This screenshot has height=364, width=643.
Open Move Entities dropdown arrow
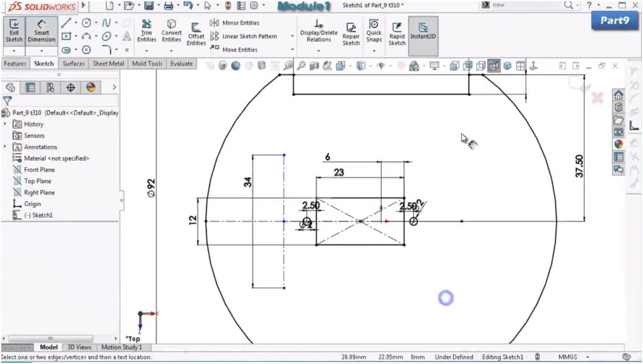tap(292, 50)
